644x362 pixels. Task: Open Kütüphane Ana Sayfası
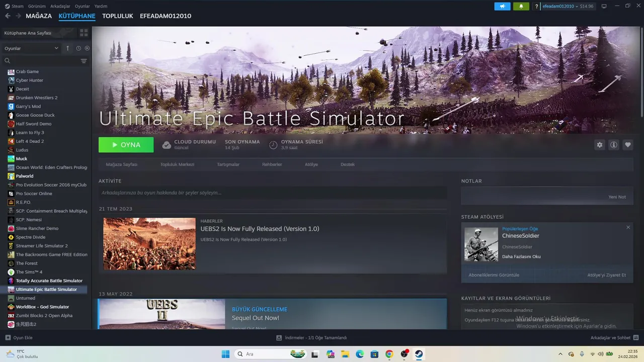pos(39,33)
